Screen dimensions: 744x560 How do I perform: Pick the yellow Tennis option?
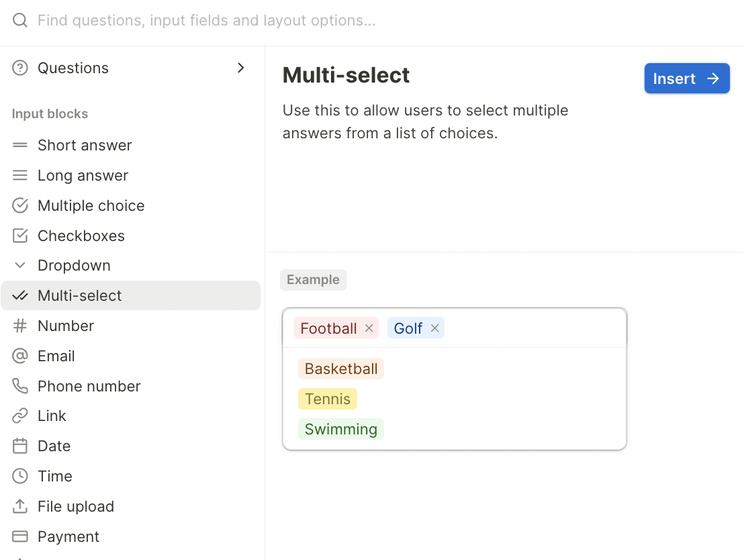click(328, 399)
